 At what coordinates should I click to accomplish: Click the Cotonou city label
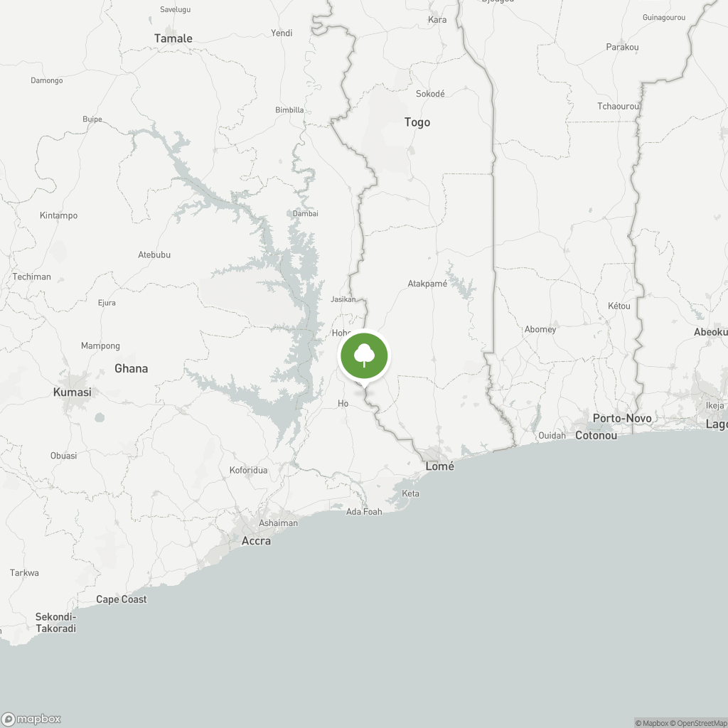point(596,436)
